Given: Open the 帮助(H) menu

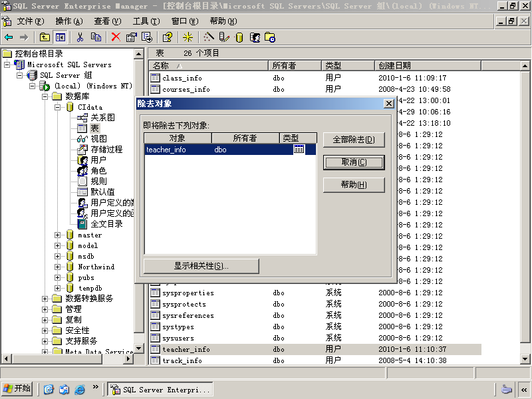Looking at the screenshot, I should point(223,21).
